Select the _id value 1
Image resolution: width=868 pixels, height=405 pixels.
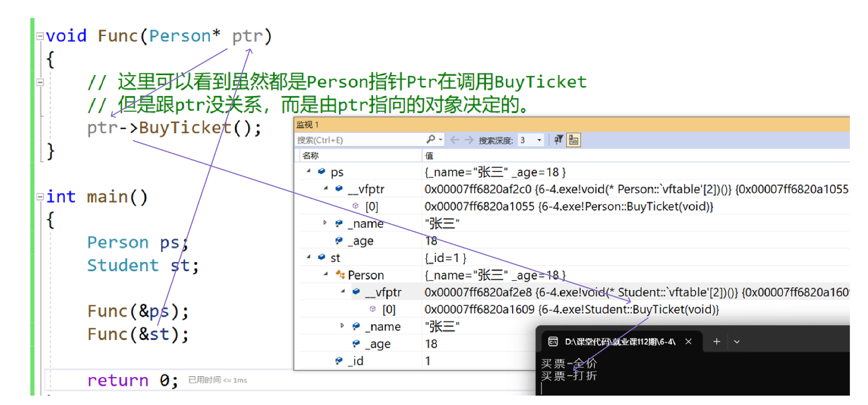428,361
